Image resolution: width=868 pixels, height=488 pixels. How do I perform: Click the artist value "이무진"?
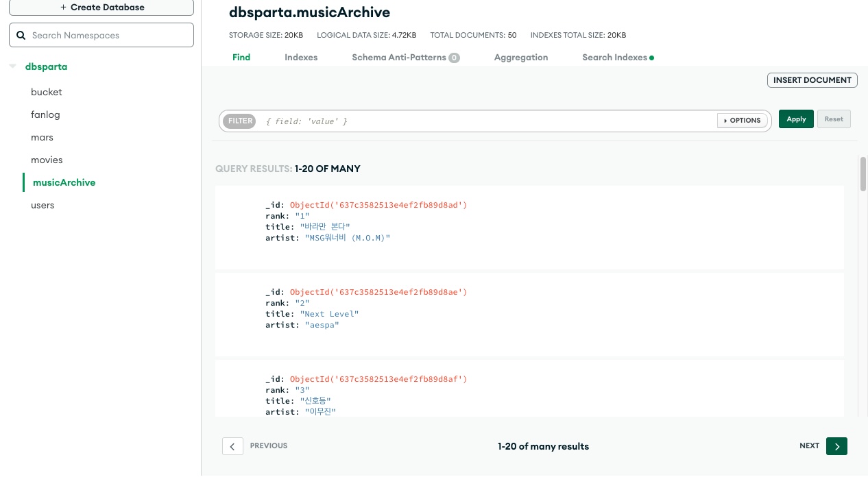tap(320, 412)
